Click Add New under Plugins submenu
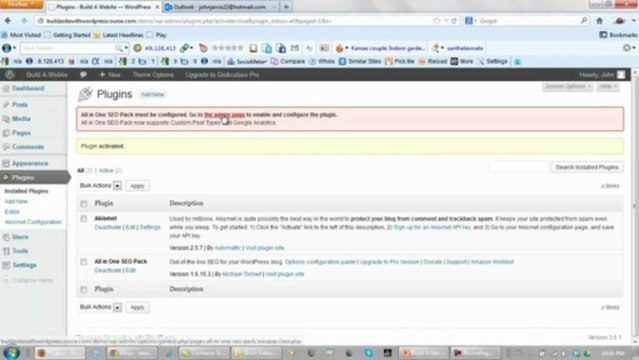 point(16,201)
